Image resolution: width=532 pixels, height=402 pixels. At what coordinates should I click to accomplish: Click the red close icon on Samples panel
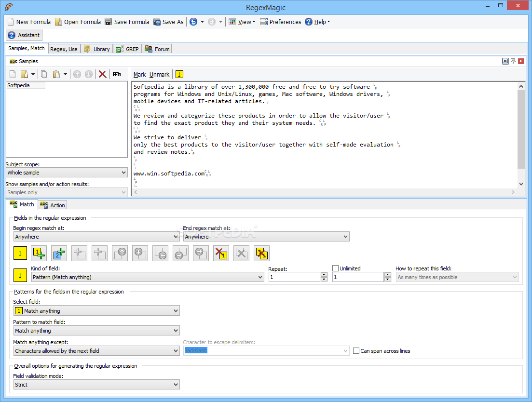pyautogui.click(x=521, y=61)
